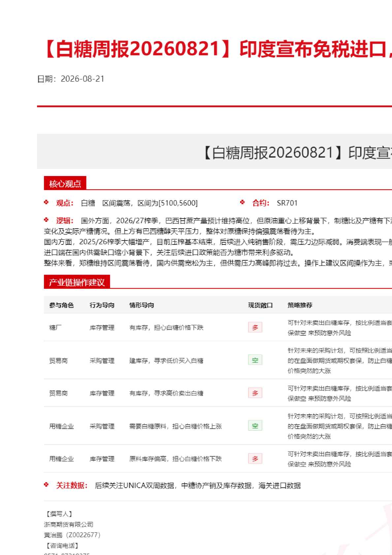Click 贸易商 in the 寻求高价卖出 row

tap(58, 393)
